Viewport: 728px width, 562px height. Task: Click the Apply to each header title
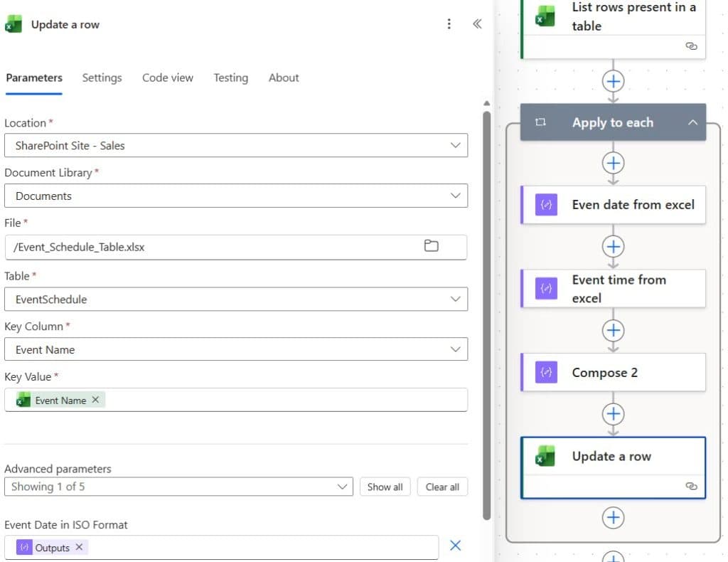pyautogui.click(x=612, y=122)
